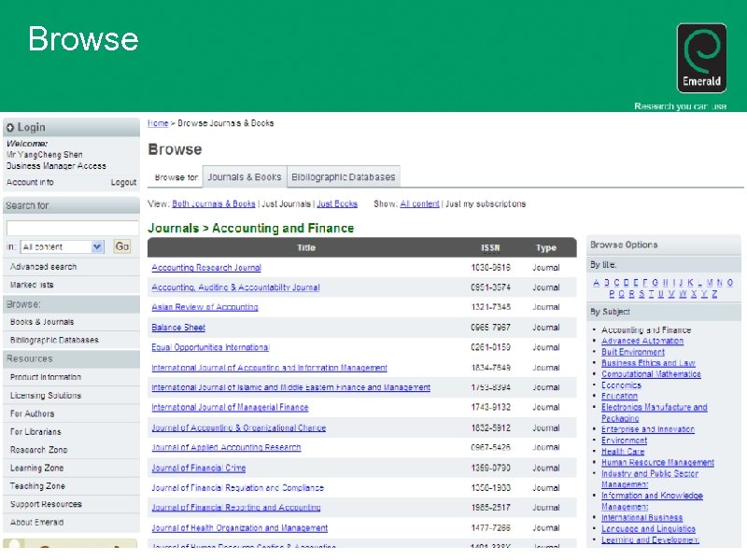Click the Emerald logo

point(701,56)
